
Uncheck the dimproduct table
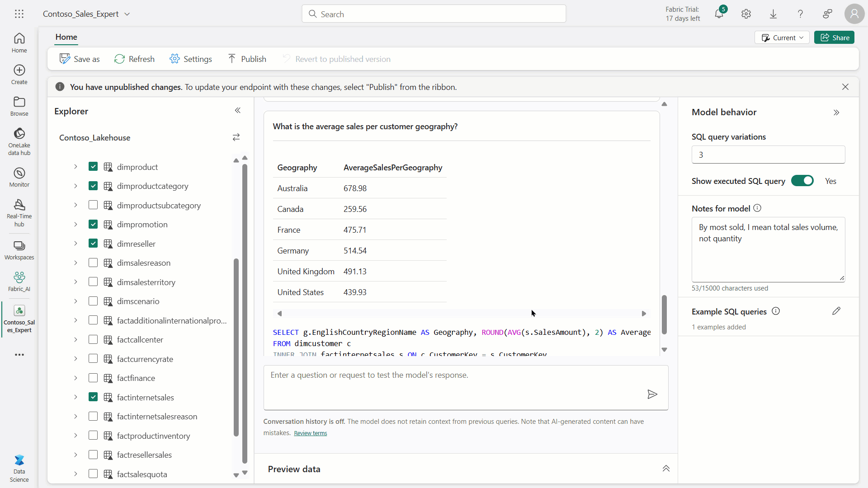[x=93, y=166]
